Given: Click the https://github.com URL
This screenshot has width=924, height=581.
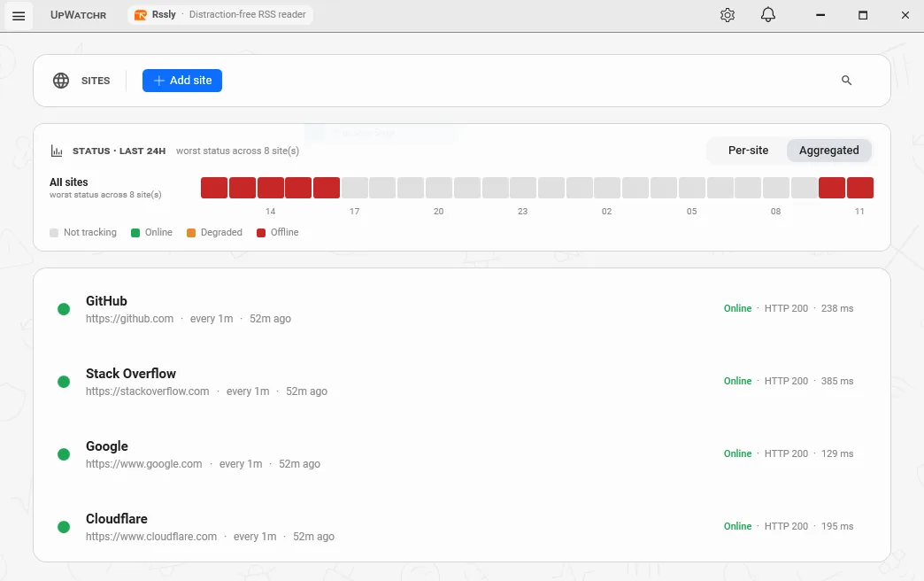Looking at the screenshot, I should pos(129,319).
